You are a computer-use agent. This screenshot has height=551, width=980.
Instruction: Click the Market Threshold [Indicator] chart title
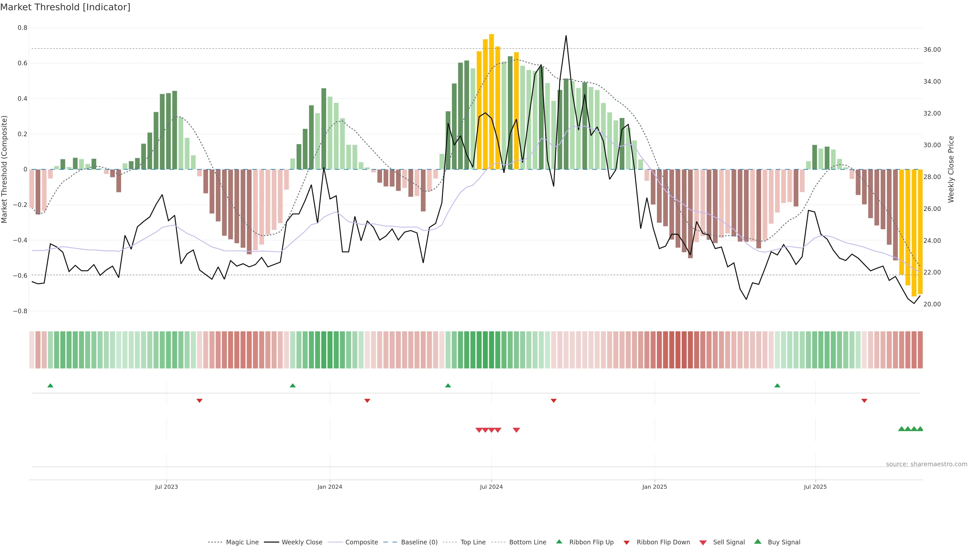pos(65,7)
